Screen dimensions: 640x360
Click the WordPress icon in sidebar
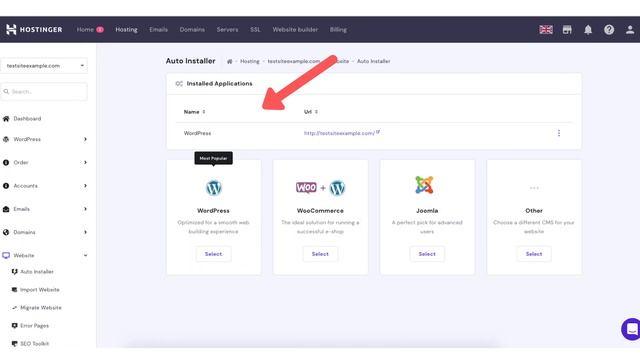pos(6,139)
